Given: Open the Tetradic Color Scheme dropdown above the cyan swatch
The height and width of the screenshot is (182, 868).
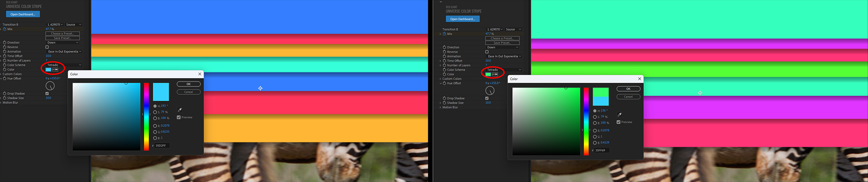Looking at the screenshot, I should (64, 65).
